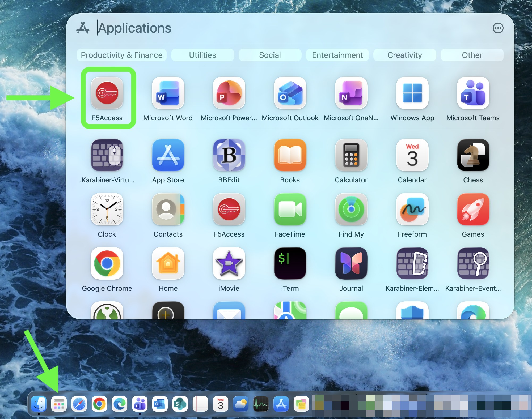
Task: Filter by the Entertainment category
Action: [337, 55]
